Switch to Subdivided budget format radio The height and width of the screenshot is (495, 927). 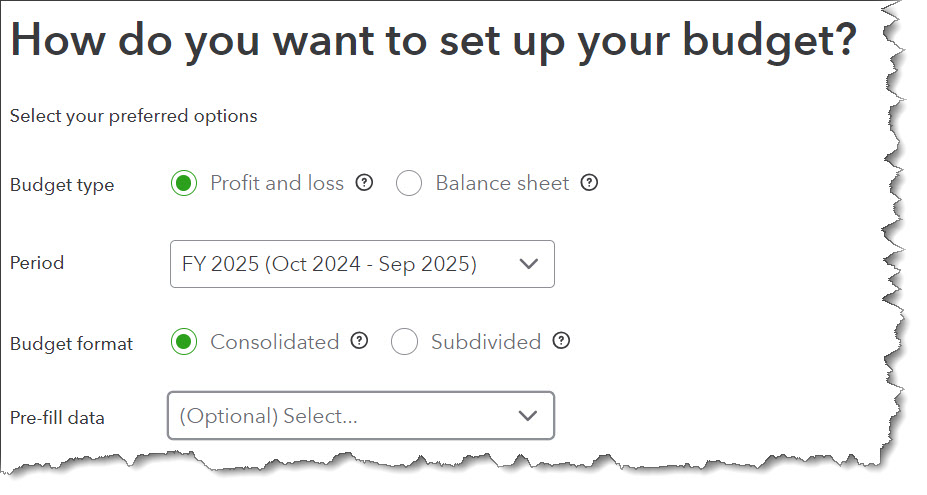pyautogui.click(x=405, y=342)
